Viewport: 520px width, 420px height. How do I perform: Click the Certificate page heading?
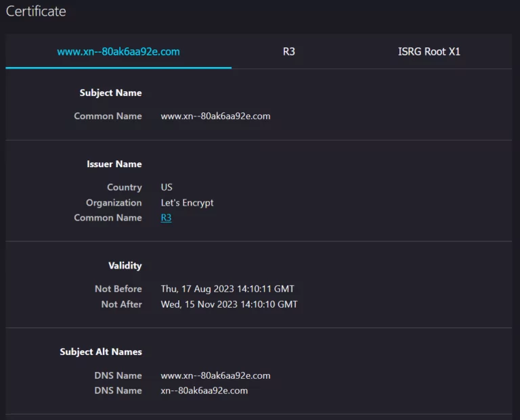(x=36, y=11)
